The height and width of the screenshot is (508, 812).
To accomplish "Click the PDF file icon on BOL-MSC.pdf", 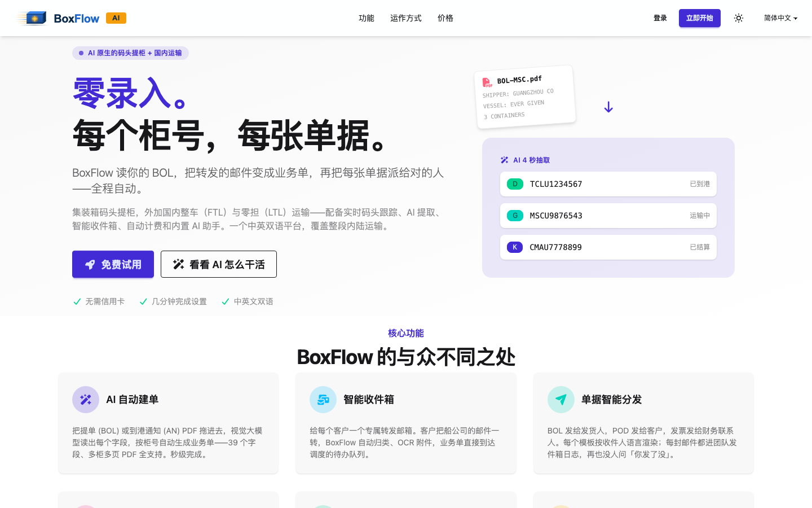I will (487, 82).
